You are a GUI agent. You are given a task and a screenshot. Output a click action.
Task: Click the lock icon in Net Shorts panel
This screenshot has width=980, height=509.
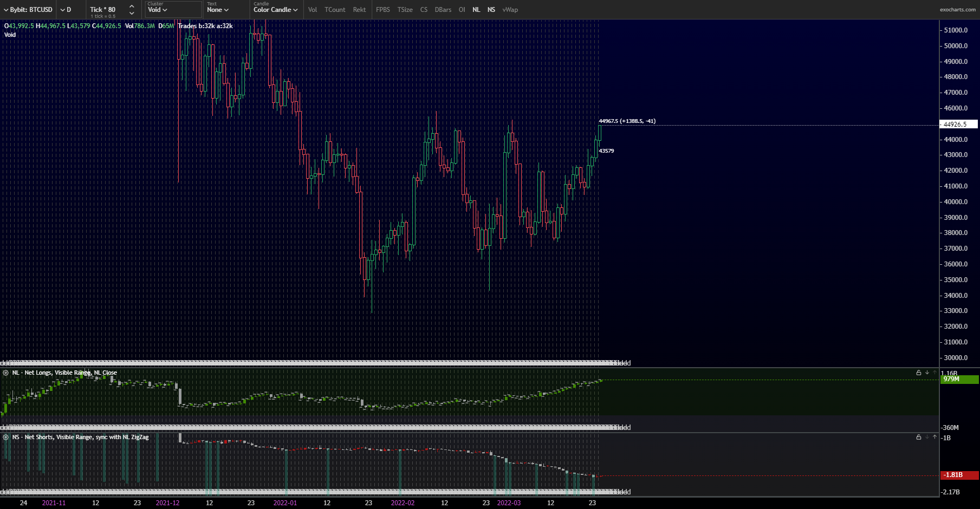point(918,437)
